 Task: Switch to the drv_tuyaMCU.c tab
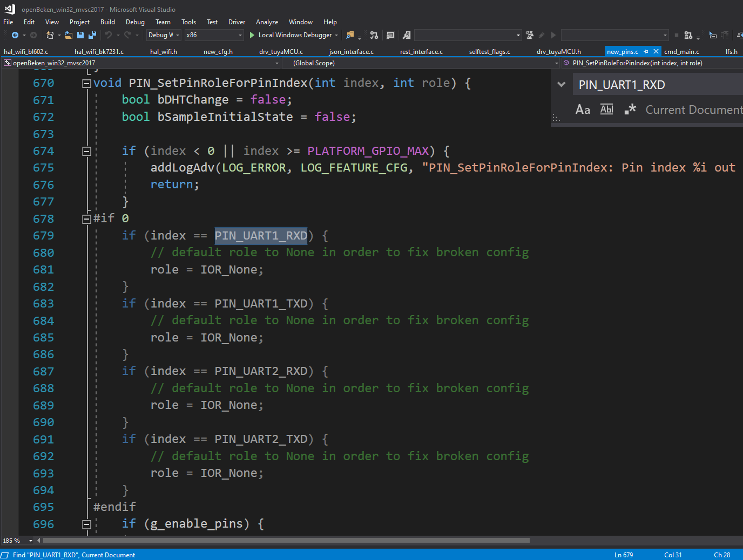click(x=281, y=52)
